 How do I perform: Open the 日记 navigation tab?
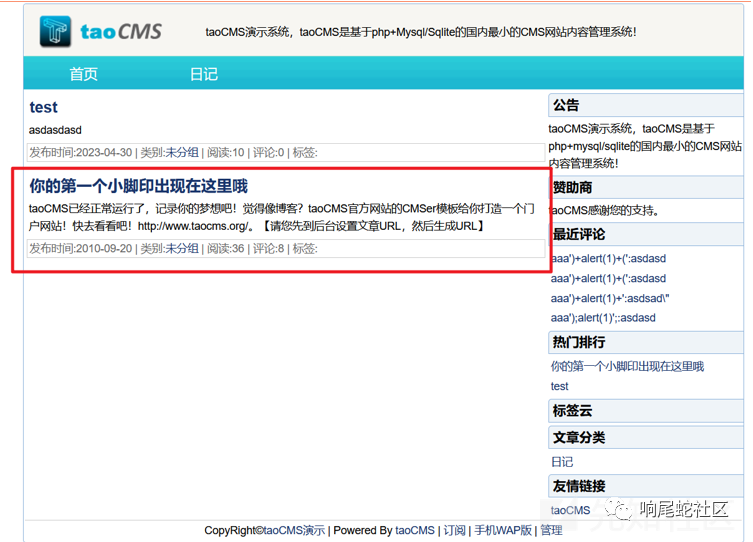pos(204,74)
